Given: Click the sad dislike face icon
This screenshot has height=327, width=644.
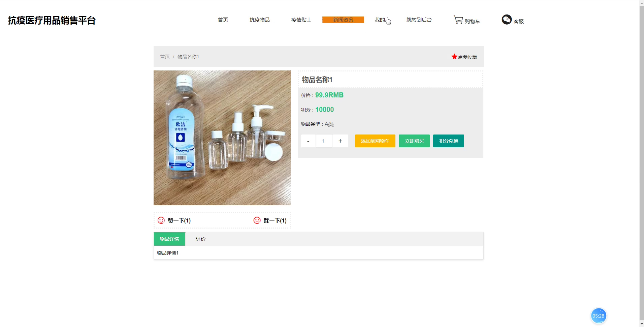Looking at the screenshot, I should tap(257, 220).
